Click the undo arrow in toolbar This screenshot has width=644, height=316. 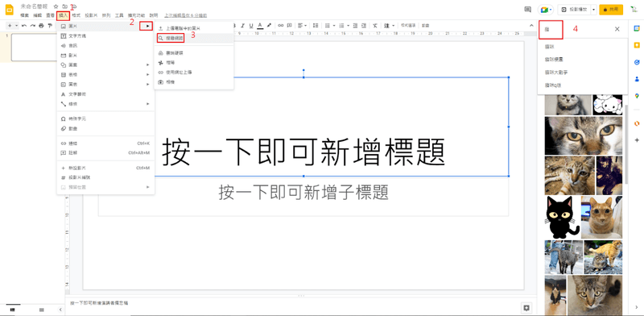(24, 26)
